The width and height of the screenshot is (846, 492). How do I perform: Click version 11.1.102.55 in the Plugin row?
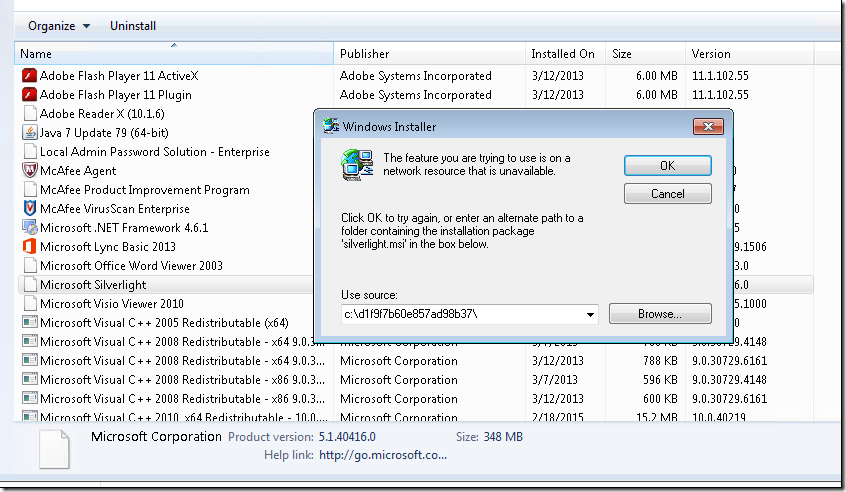[x=720, y=95]
